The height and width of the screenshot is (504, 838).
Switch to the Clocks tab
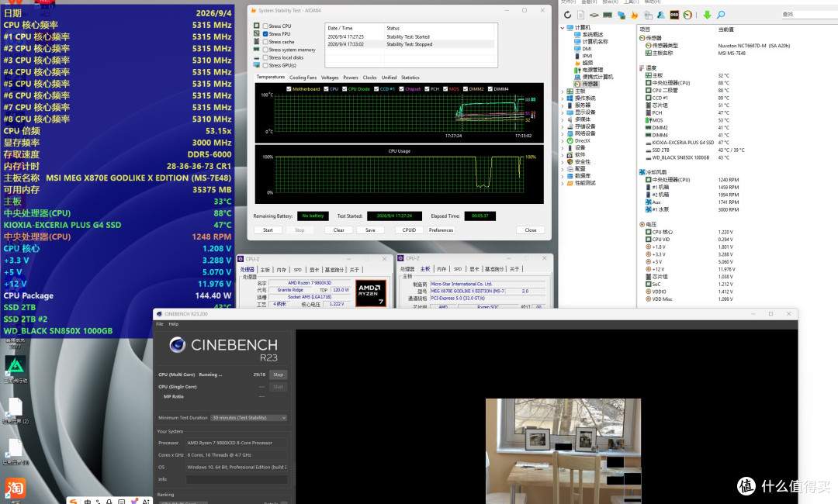point(370,78)
